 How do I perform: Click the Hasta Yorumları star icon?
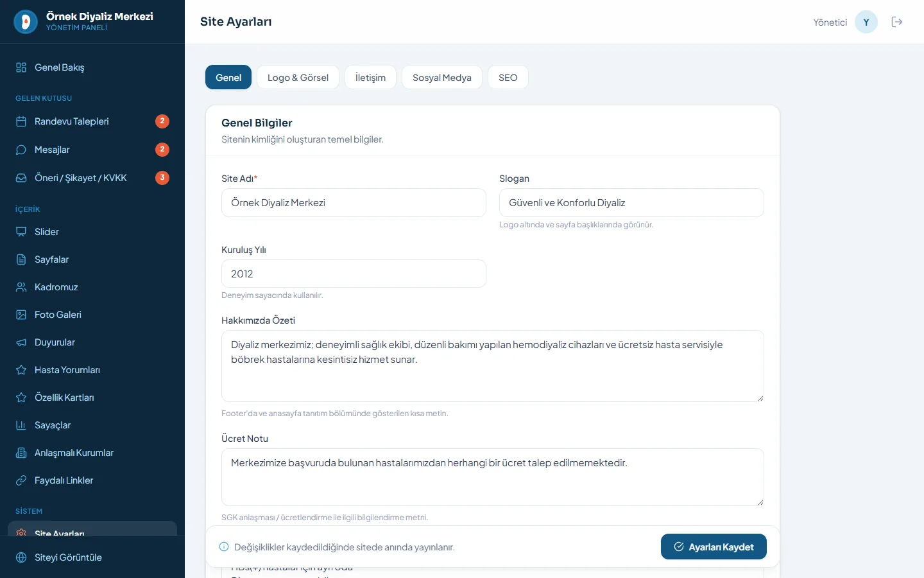click(21, 370)
